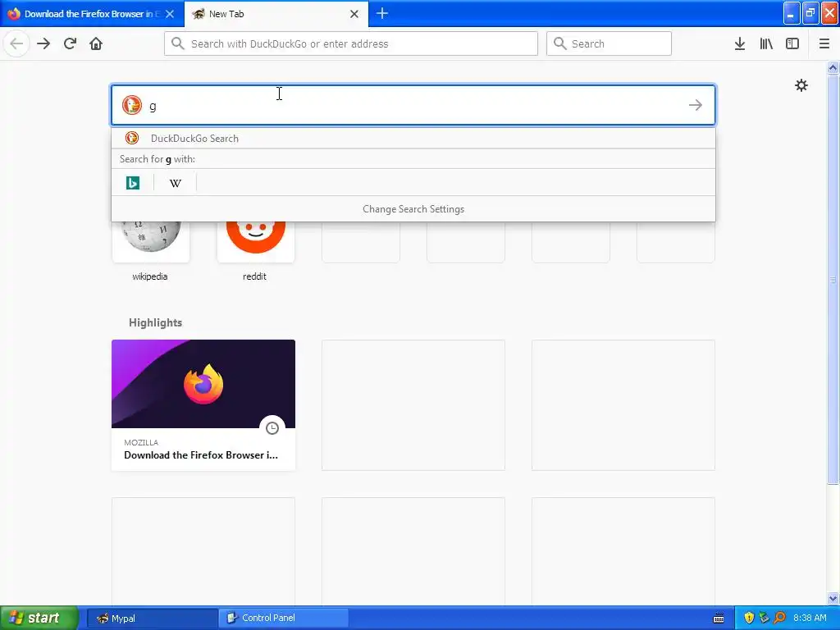Open the Mozilla Download Firefox highlight card

point(203,405)
